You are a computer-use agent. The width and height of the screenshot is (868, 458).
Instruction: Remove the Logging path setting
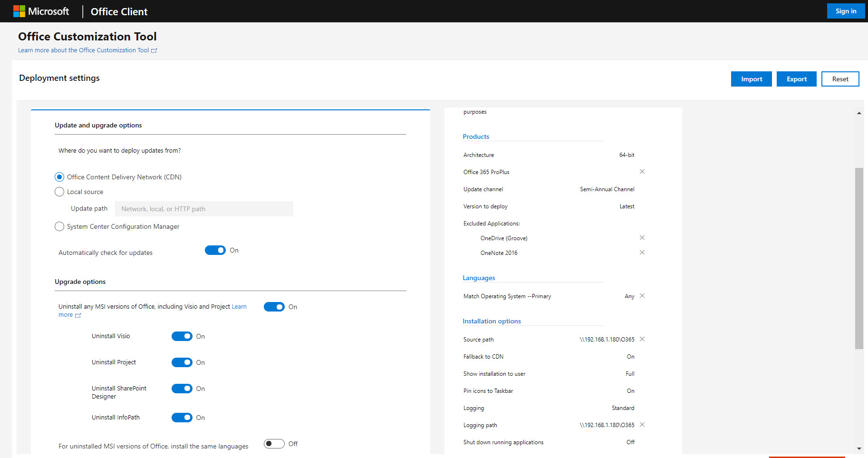[x=642, y=425]
